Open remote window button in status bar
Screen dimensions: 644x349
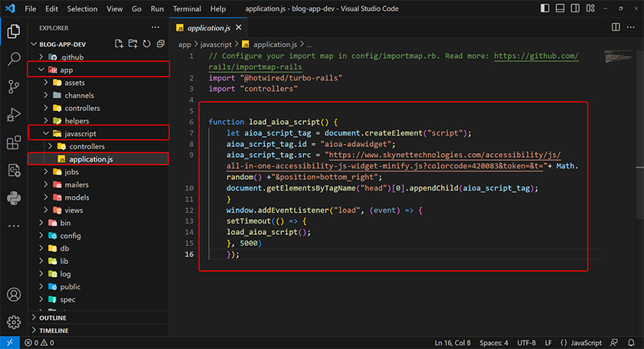[10, 342]
